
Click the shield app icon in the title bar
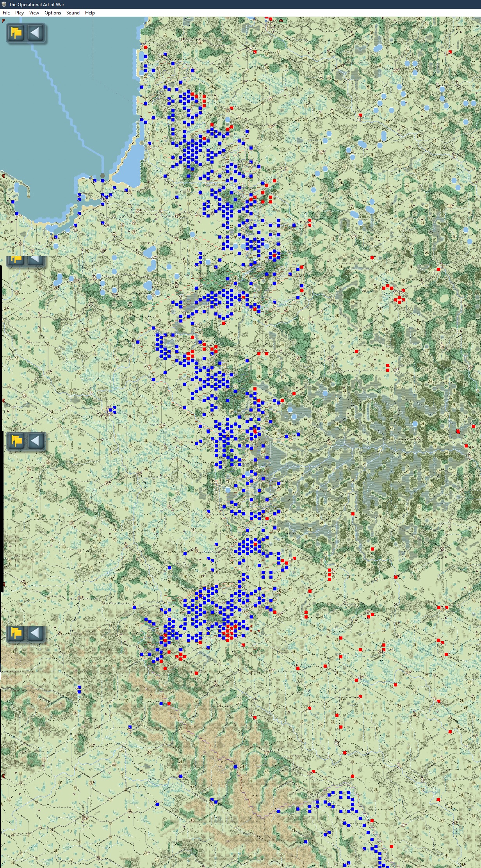4,4
